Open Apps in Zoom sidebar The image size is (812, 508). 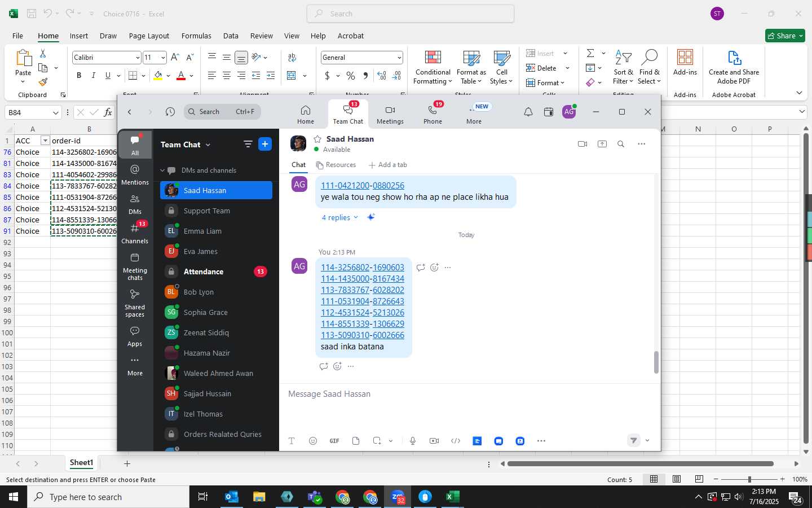pos(135,336)
